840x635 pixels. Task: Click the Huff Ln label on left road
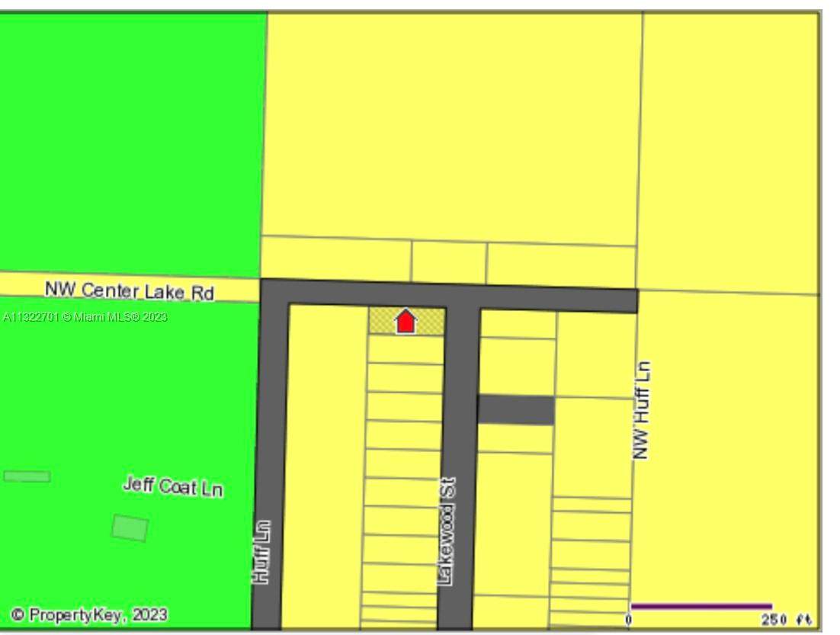(261, 552)
